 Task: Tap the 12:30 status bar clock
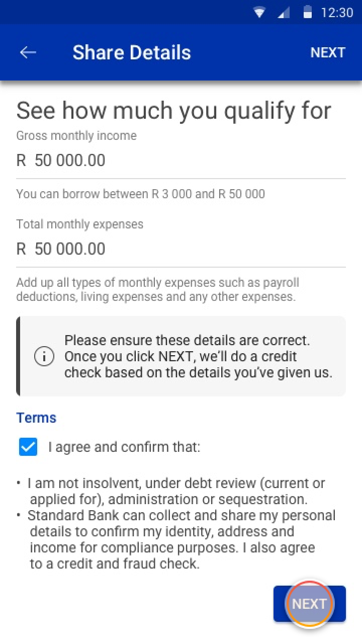click(x=337, y=13)
